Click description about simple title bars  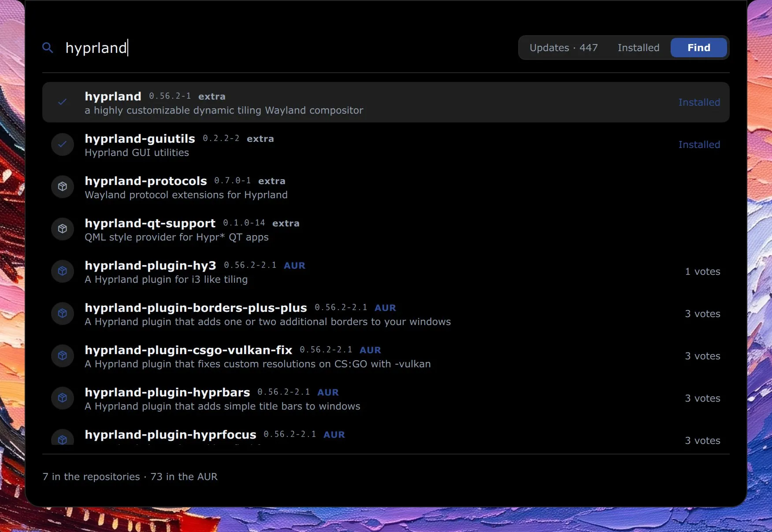point(223,406)
